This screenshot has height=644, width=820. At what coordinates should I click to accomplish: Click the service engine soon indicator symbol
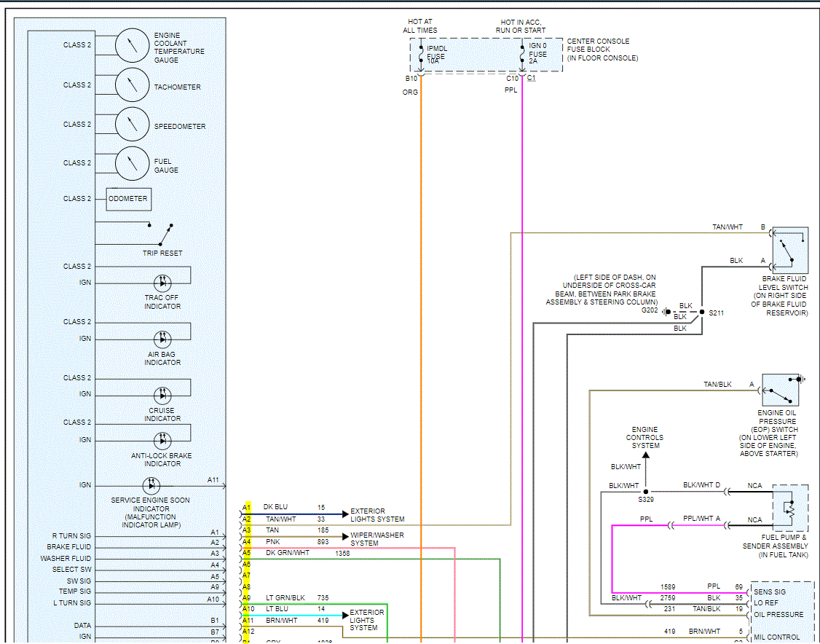151,485
